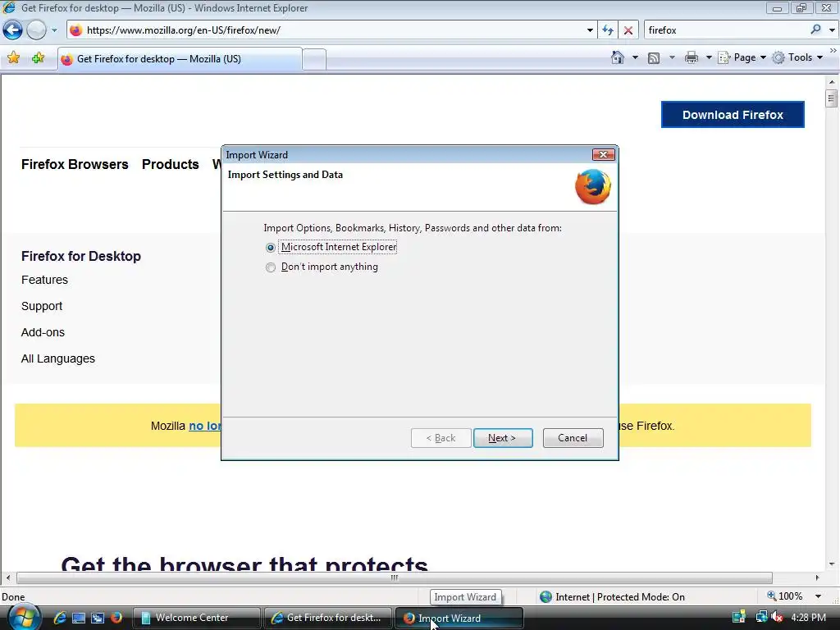Choose Don't import anything radio option

pos(271,267)
